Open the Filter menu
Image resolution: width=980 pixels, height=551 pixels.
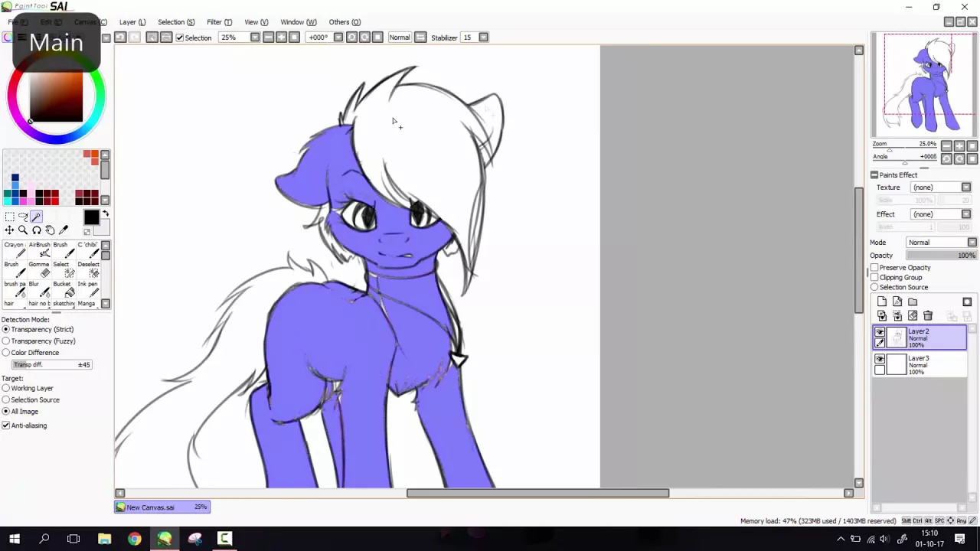(219, 22)
